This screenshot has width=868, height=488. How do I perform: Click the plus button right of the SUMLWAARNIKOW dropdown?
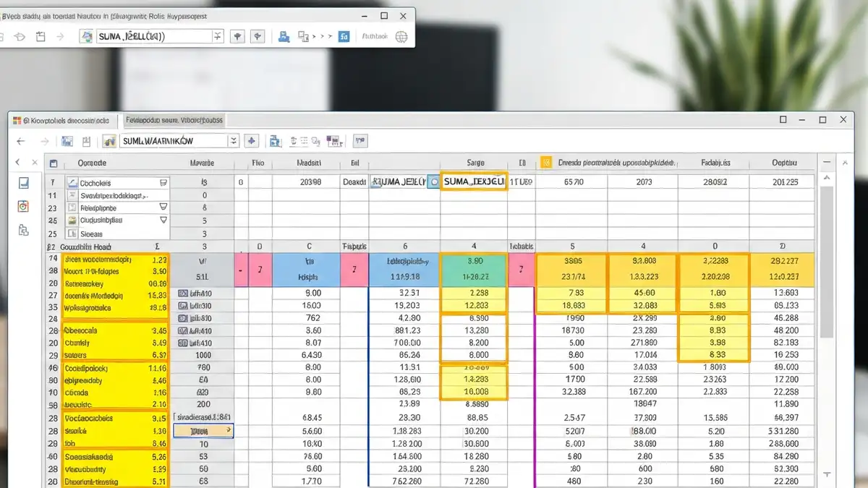pos(251,141)
